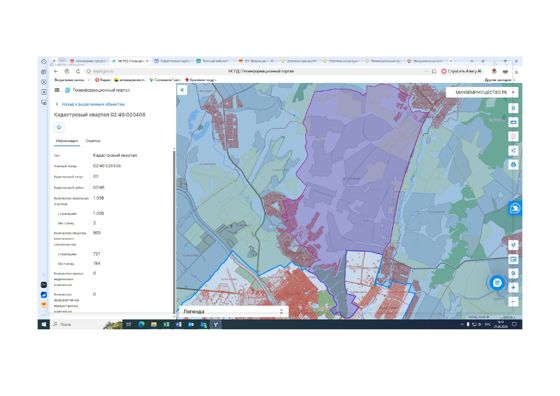Select the active НСПД browser tab

(130, 61)
